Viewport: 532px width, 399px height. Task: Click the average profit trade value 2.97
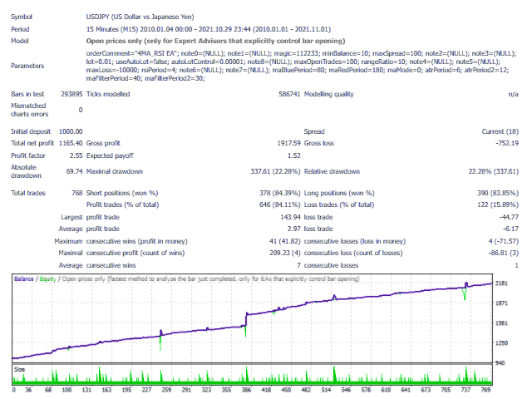click(294, 229)
